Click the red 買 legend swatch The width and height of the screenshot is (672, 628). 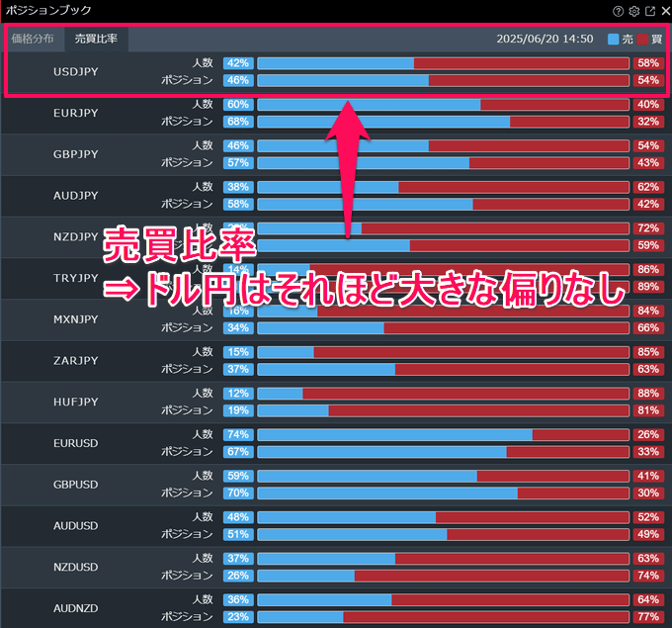point(642,39)
